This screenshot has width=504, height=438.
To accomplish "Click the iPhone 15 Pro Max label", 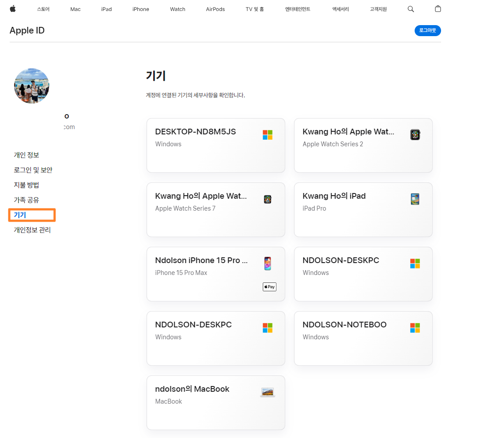I will click(181, 273).
